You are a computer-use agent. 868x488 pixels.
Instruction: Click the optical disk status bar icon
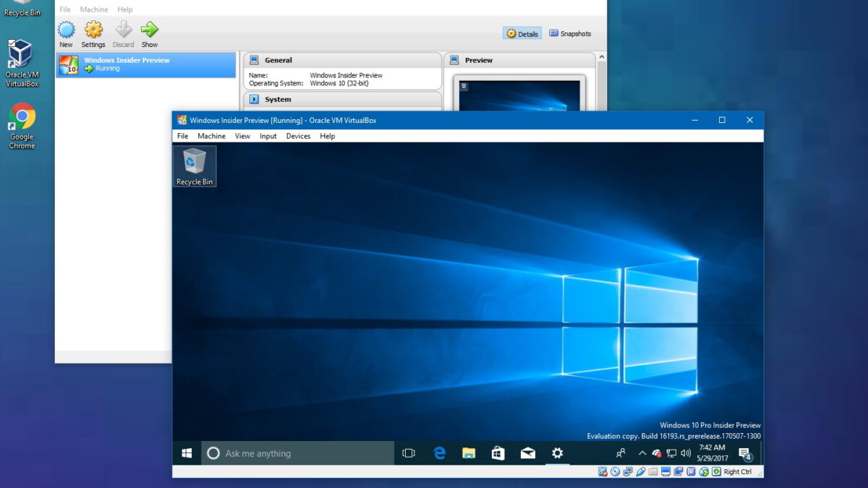click(615, 472)
